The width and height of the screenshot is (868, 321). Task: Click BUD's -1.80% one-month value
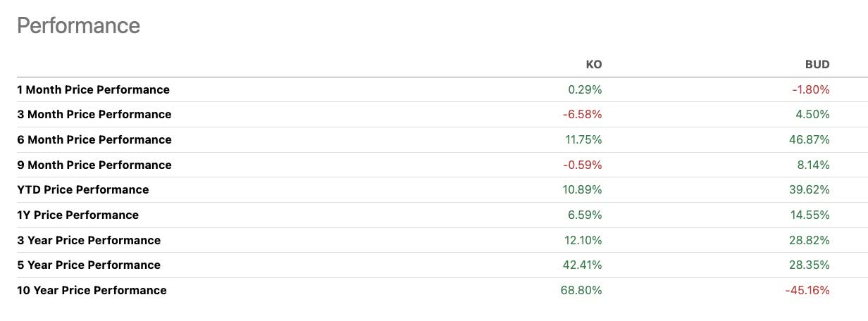[810, 89]
